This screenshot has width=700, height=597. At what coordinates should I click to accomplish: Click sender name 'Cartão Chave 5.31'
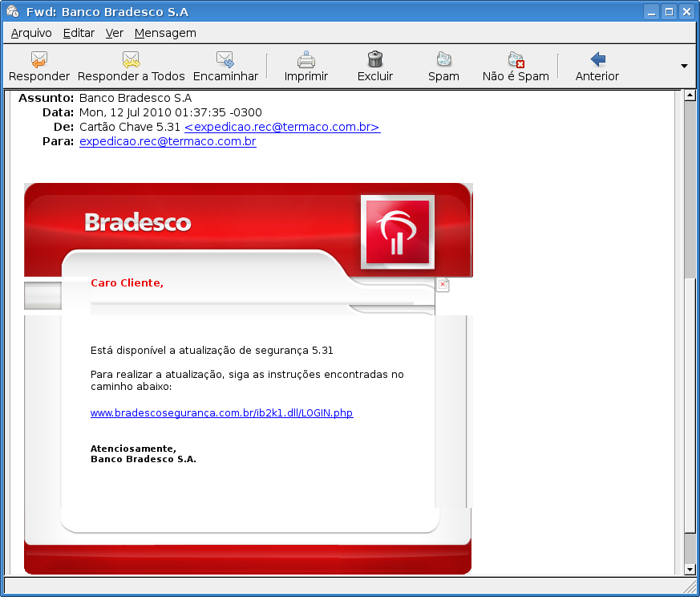pos(129,127)
